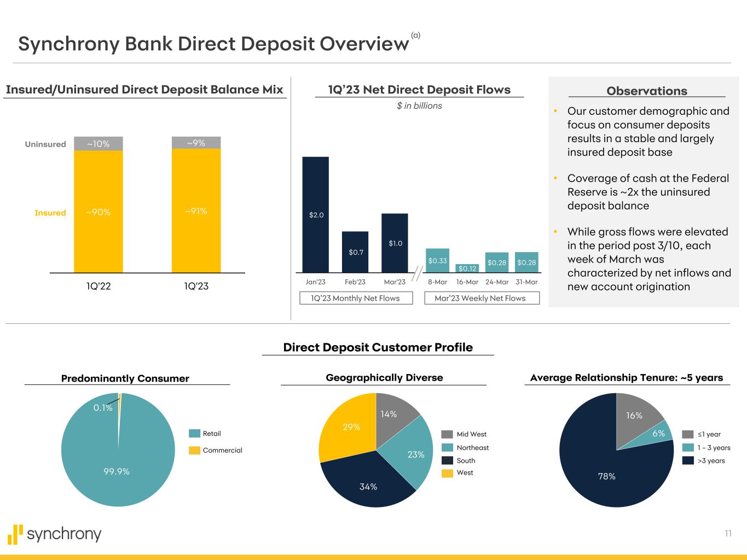Select the Commercial legend color swatch

[194, 450]
